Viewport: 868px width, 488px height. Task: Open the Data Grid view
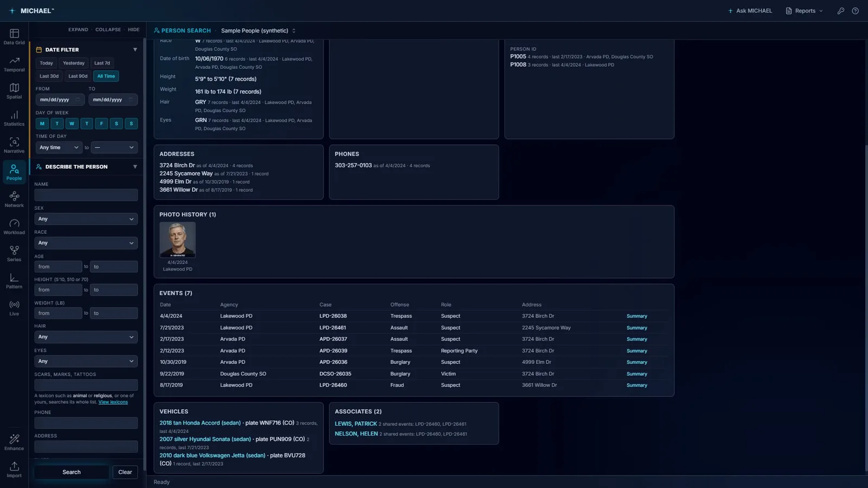[x=14, y=36]
